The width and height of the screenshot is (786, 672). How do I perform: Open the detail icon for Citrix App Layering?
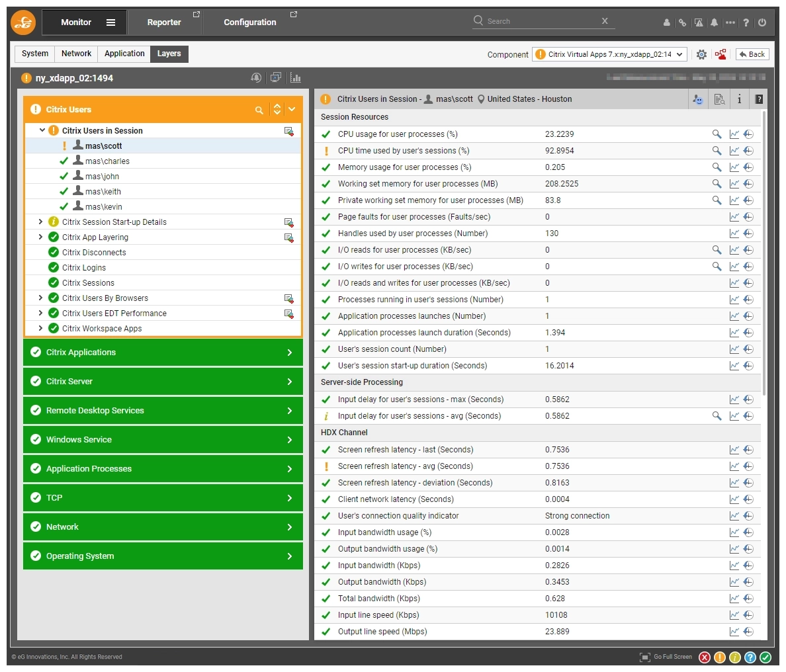click(288, 237)
